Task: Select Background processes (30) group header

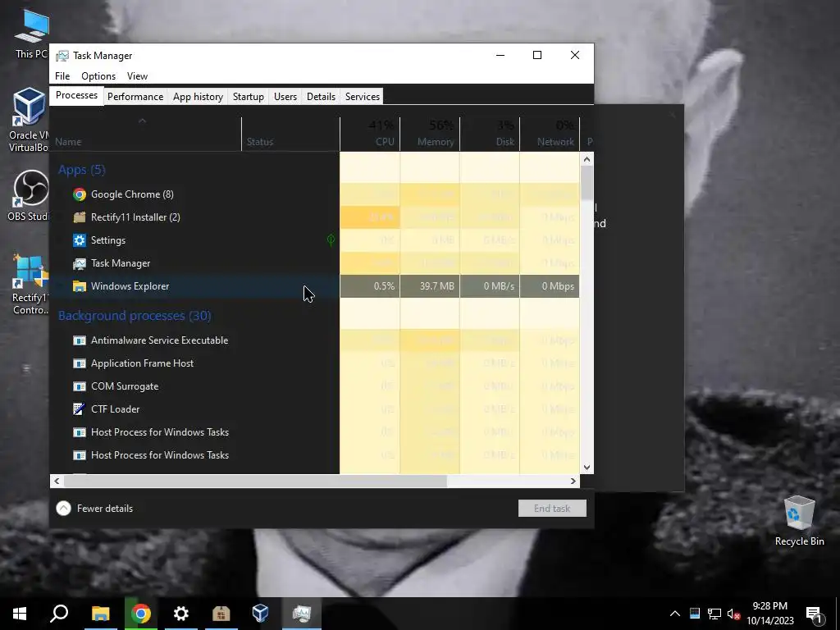Action: [x=135, y=316]
